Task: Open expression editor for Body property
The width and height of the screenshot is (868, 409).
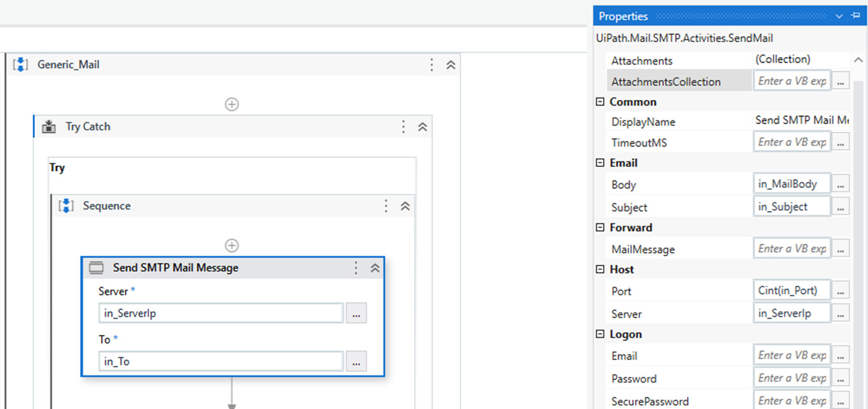Action: click(x=841, y=184)
